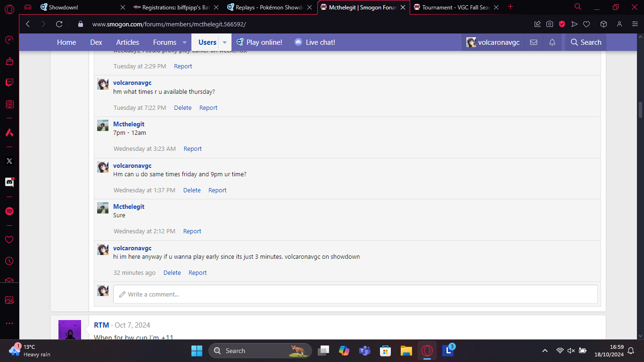
Task: View forum alerts via bell icon
Action: [552, 42]
